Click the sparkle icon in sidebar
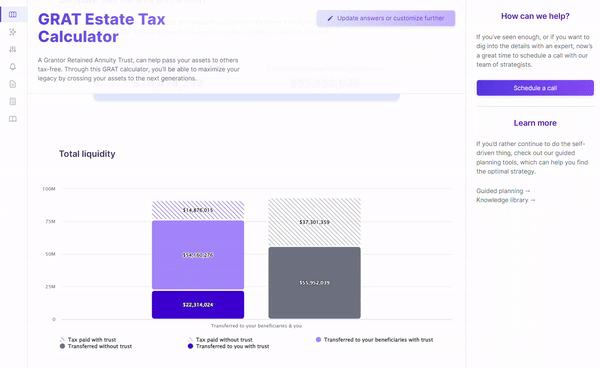600x368 pixels. [x=13, y=32]
